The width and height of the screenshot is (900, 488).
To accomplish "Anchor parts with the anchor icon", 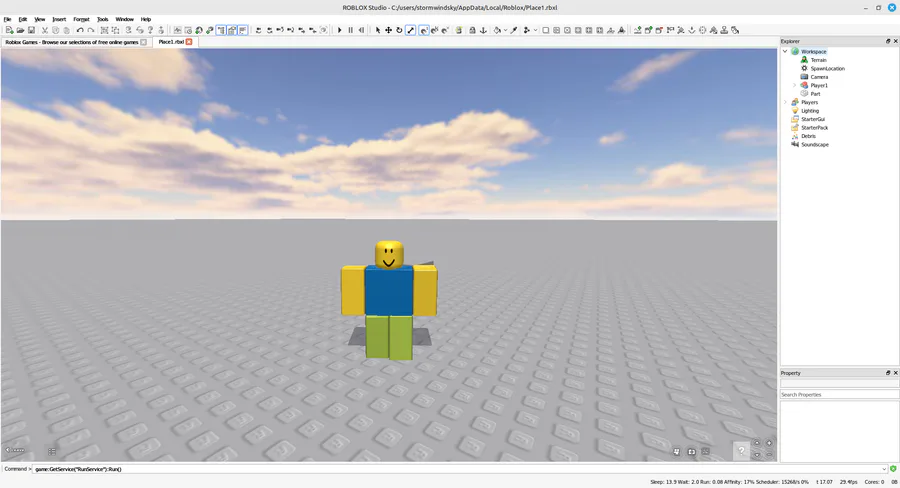I will point(483,30).
